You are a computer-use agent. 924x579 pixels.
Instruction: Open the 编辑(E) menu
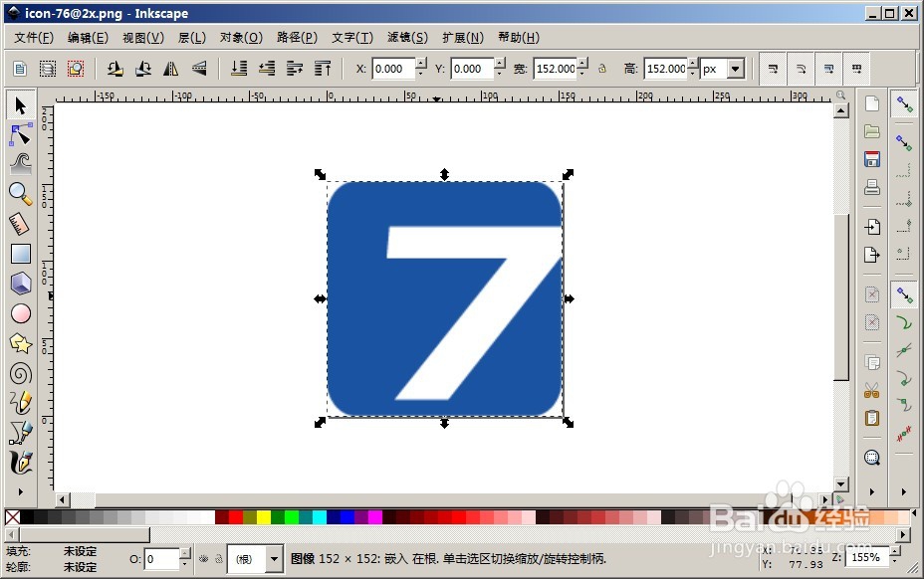[89, 38]
